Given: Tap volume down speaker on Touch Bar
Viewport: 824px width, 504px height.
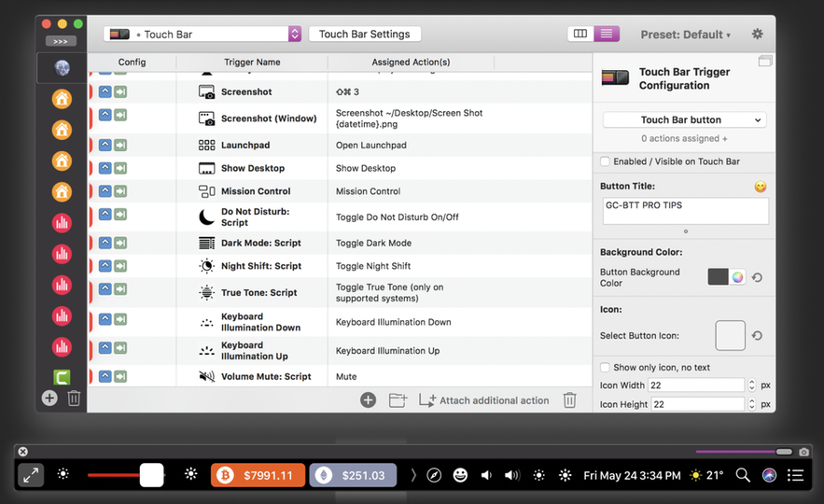Looking at the screenshot, I should [486, 476].
